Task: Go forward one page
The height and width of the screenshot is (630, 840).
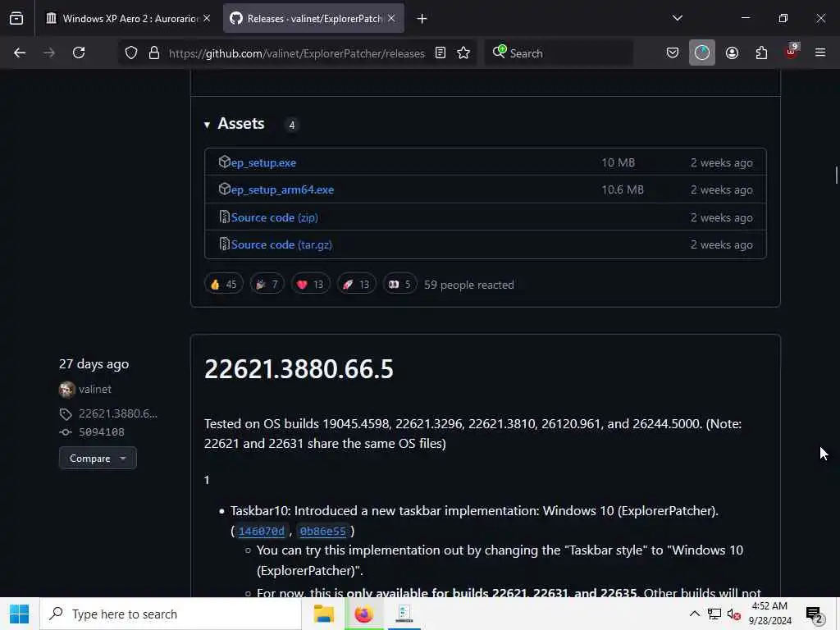Action: pyautogui.click(x=49, y=52)
